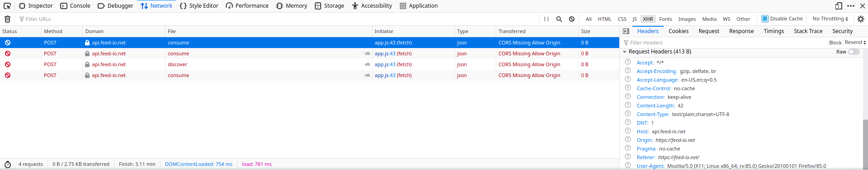Open performance analysis stopwatch icon
This screenshot has width=868, height=170.
[x=8, y=164]
